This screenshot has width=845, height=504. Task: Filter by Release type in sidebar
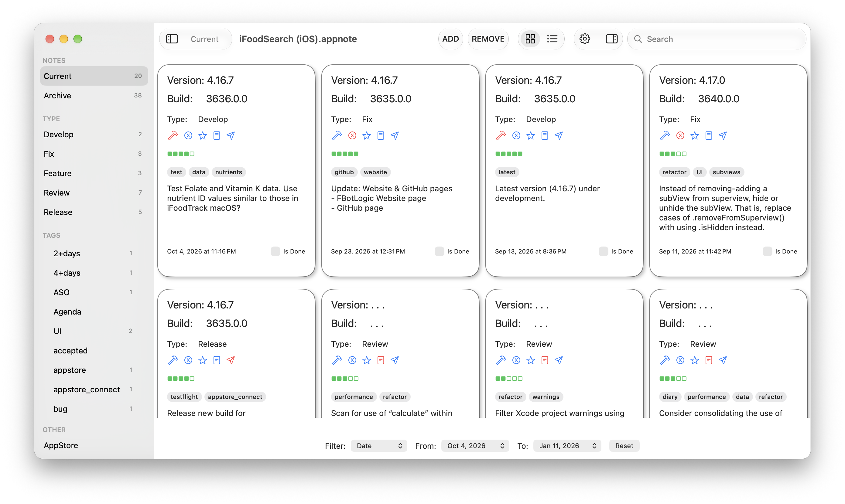[94, 212]
